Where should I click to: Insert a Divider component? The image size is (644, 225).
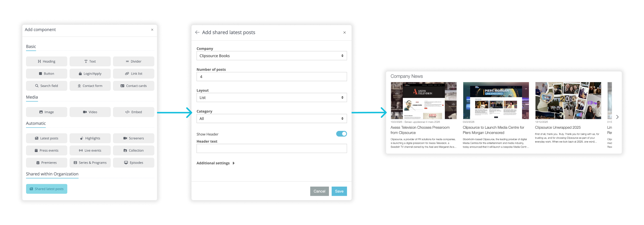[134, 61]
